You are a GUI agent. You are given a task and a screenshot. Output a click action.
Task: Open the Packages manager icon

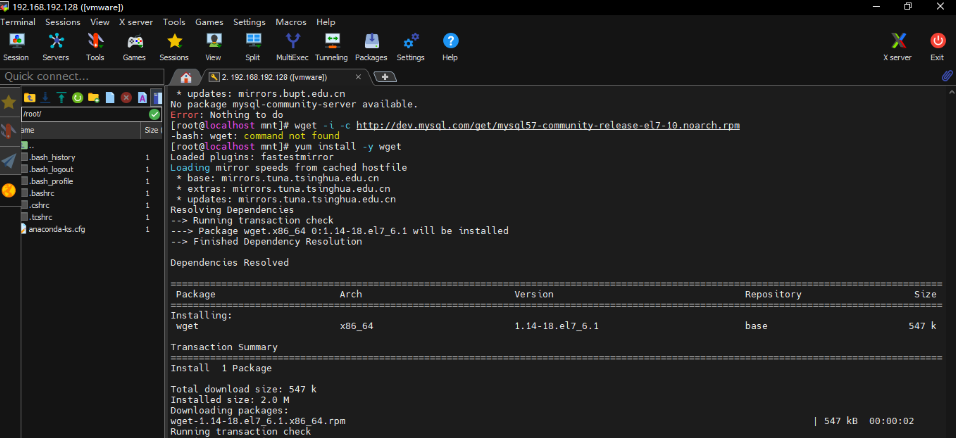pyautogui.click(x=371, y=46)
